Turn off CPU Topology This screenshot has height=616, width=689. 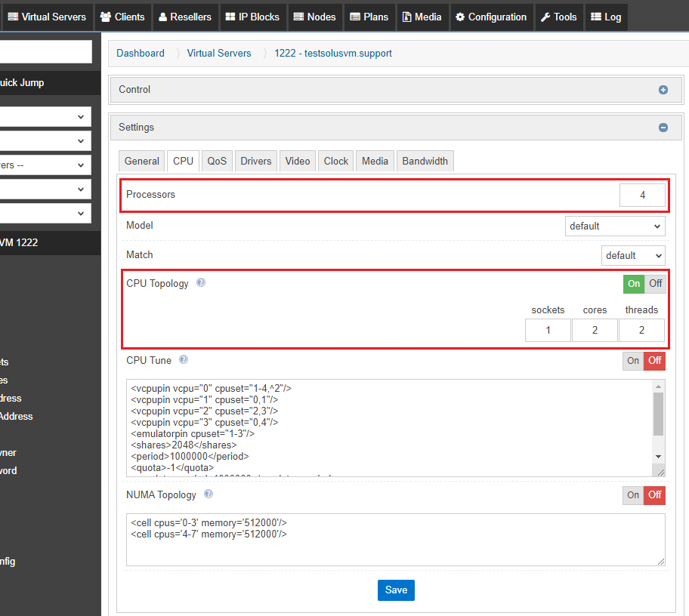coord(655,284)
